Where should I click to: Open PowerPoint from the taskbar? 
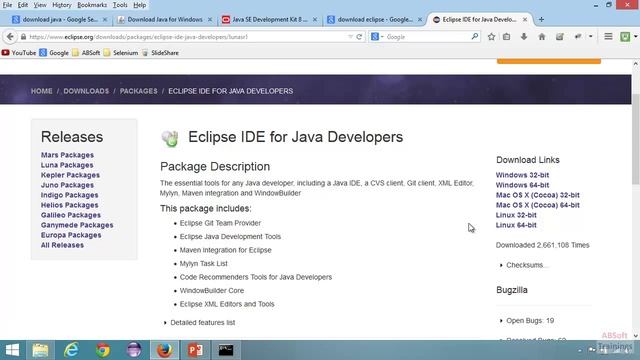tap(196, 350)
